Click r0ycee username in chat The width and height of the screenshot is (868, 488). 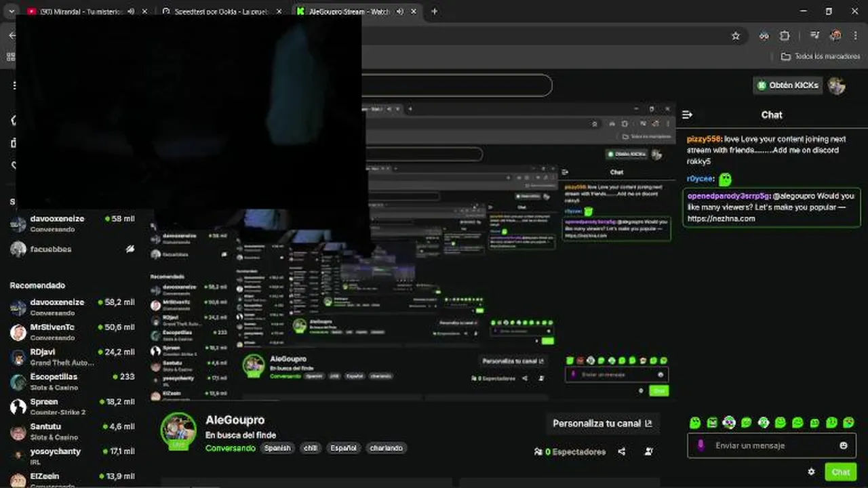(700, 179)
